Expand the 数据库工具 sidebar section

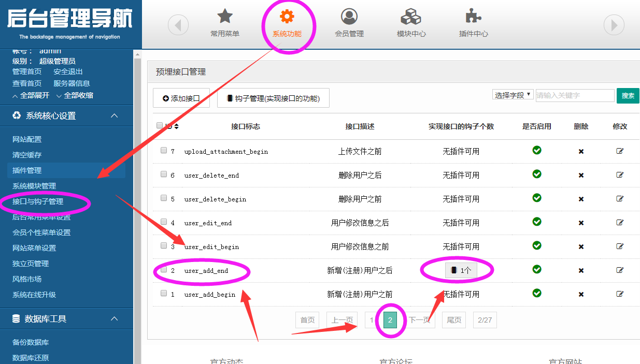click(x=115, y=319)
